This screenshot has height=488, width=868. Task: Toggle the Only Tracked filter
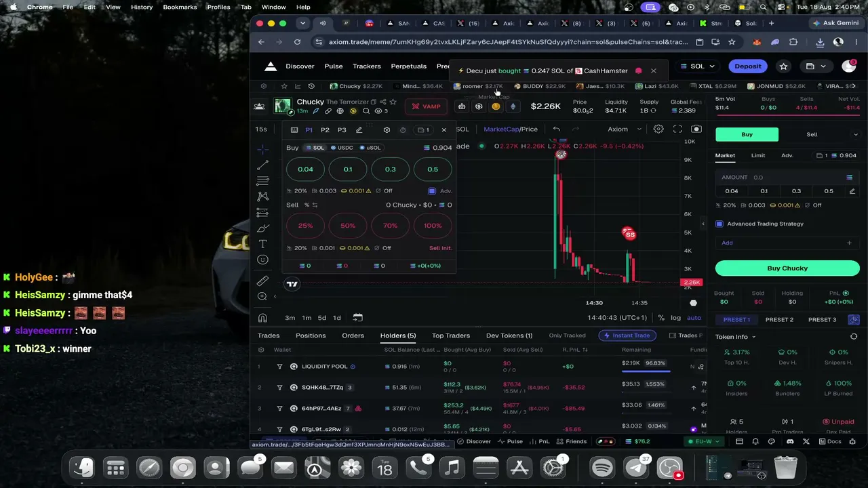(x=567, y=335)
